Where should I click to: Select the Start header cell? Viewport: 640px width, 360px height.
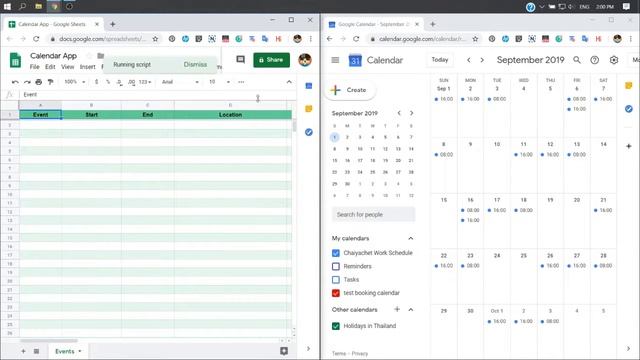91,115
